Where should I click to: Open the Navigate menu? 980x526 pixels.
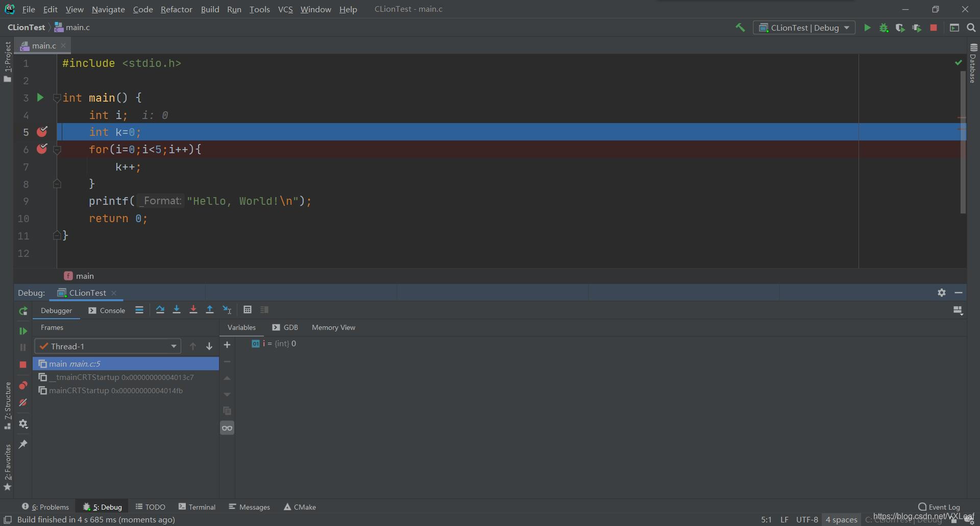tap(108, 9)
